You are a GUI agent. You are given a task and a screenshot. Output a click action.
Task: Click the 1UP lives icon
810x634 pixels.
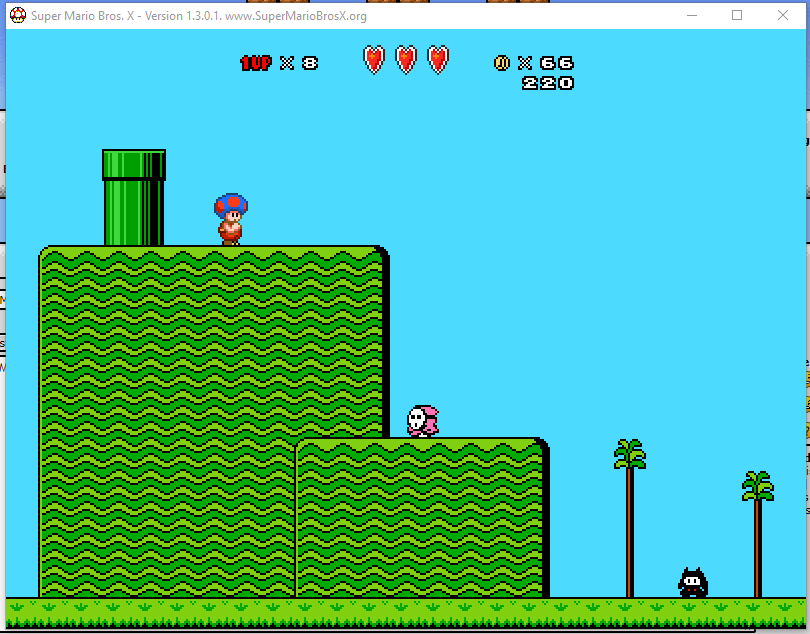[256, 63]
